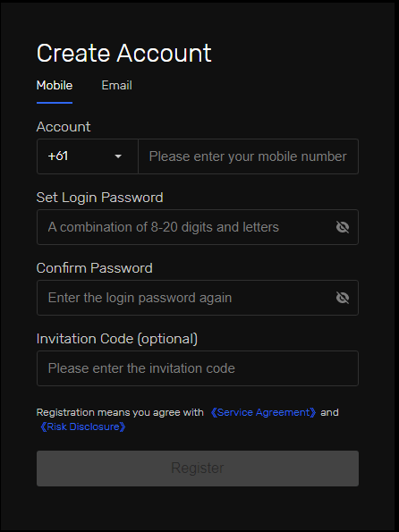399x532 pixels.
Task: Reveal the Confirm Password entry via eye icon
Action: [343, 298]
